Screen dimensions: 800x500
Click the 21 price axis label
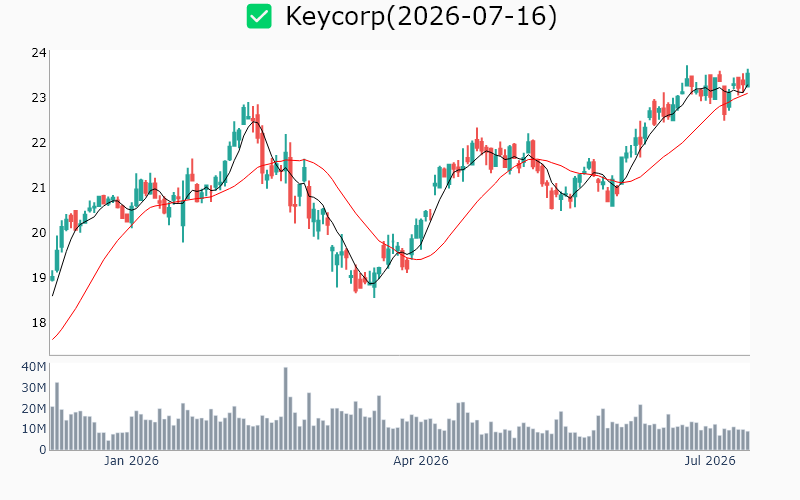point(39,188)
